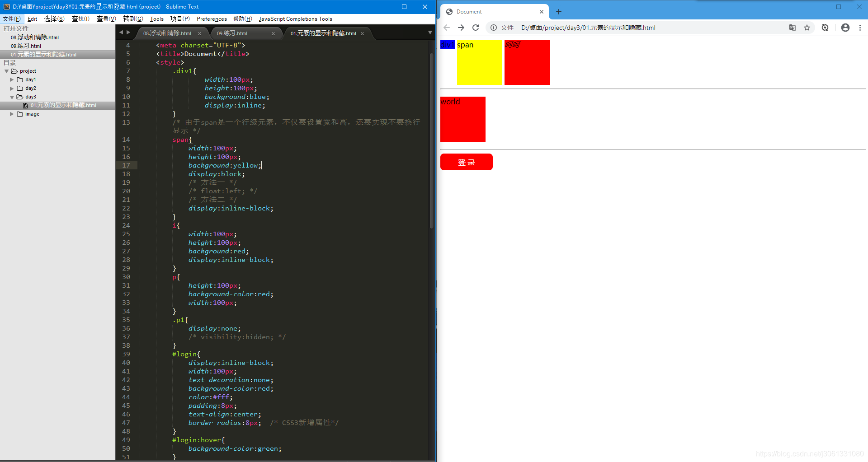The width and height of the screenshot is (868, 462).
Task: Bookmark this page with the star icon
Action: tap(807, 28)
